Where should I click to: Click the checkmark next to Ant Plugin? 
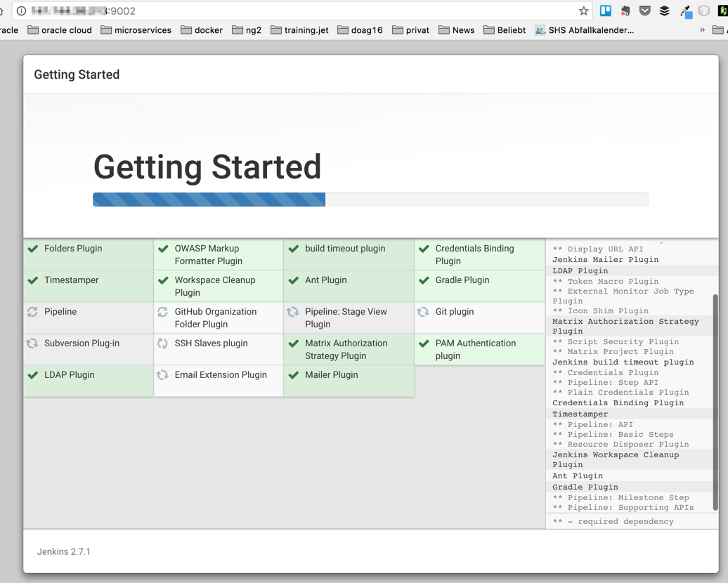pos(294,280)
